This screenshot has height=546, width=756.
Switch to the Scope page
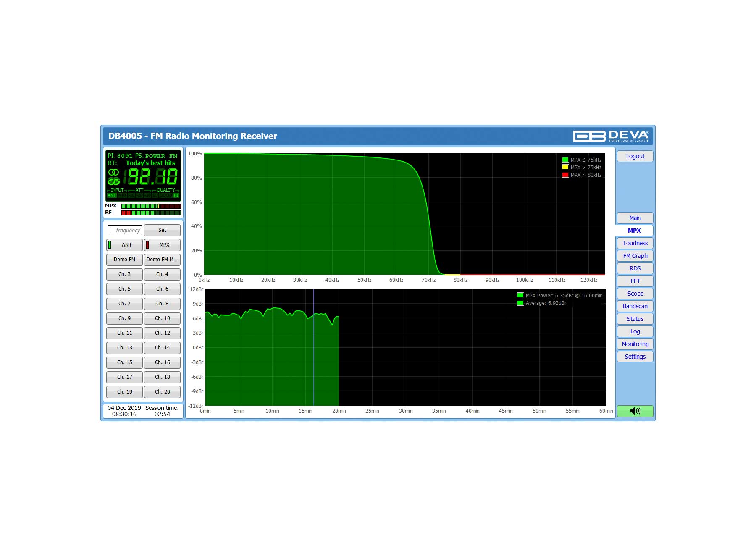(x=635, y=294)
